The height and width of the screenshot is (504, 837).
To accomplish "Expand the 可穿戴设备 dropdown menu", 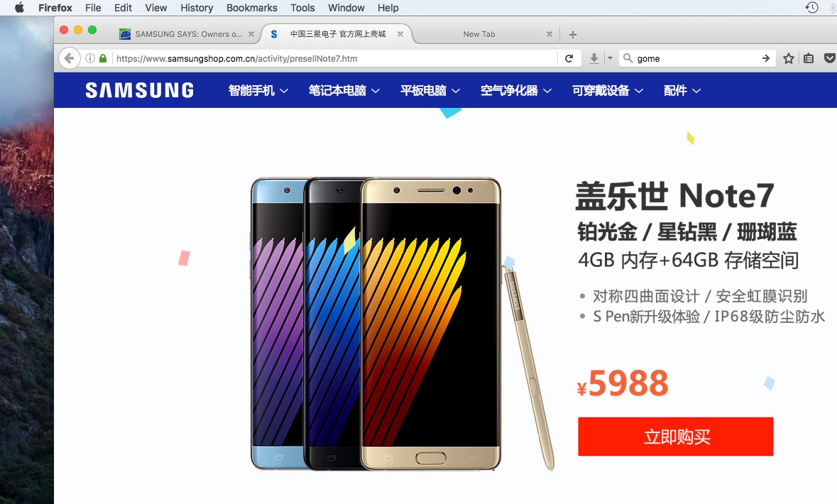I will (608, 90).
